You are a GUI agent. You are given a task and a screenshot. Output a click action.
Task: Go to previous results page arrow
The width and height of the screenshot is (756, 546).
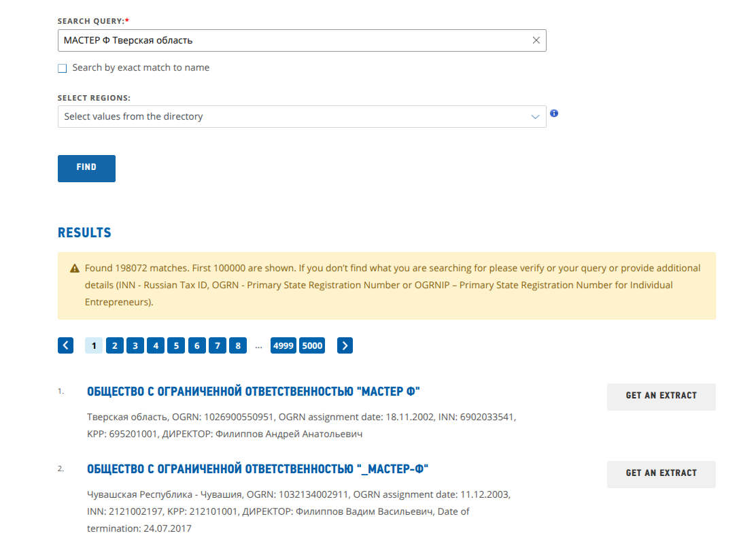click(65, 345)
